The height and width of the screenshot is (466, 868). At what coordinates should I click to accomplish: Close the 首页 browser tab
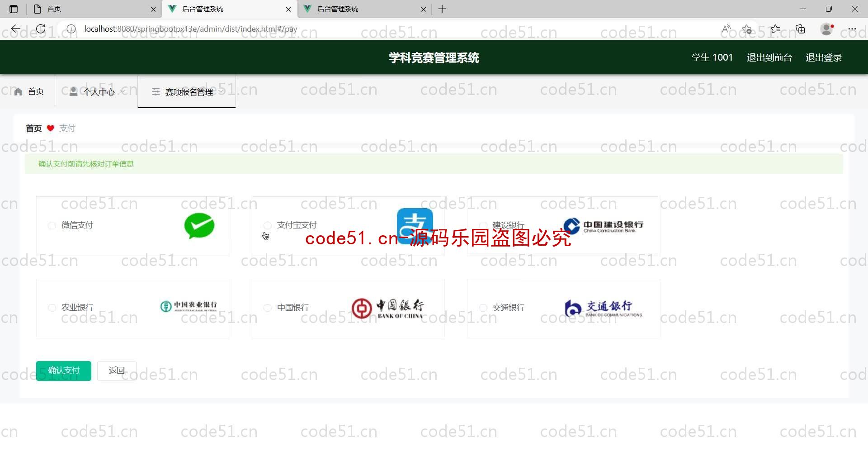tap(153, 9)
